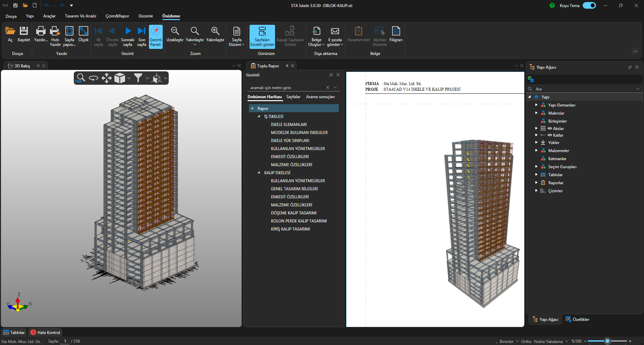Click the zoom slider in status bar
The width and height of the screenshot is (644, 345).
click(607, 341)
